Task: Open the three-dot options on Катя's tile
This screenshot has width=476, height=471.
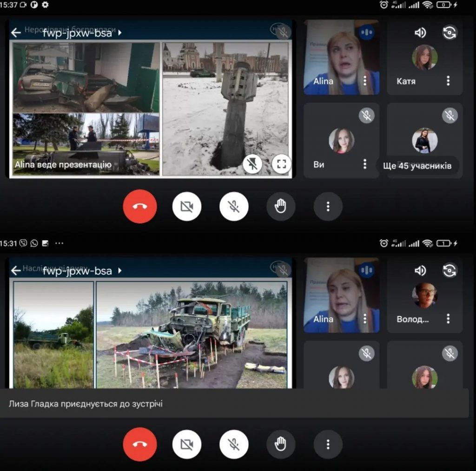Action: 448,81
